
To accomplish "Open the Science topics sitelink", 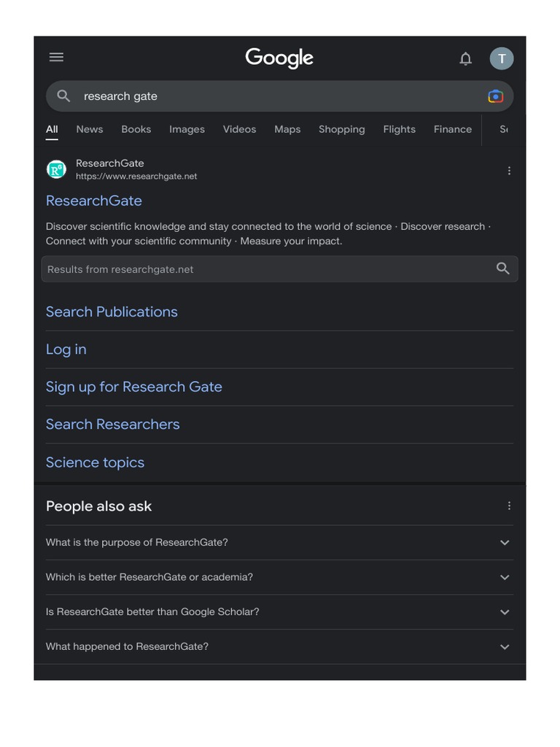I will point(96,462).
